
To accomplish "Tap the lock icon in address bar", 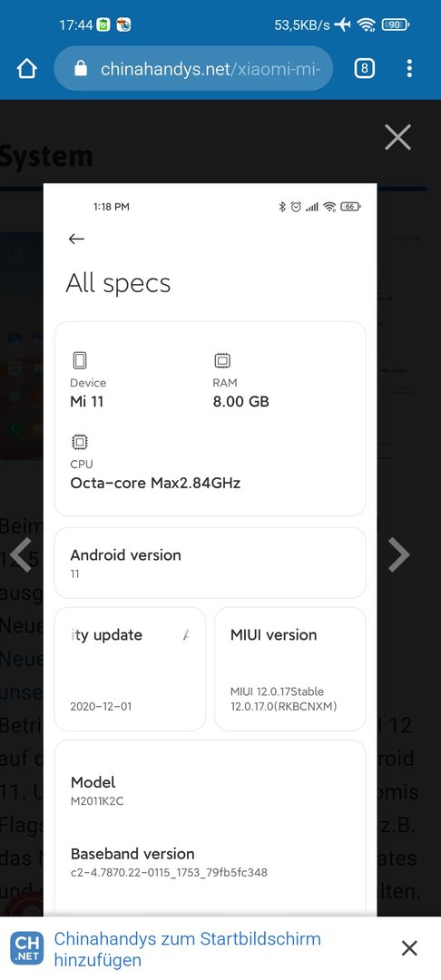I will (81, 68).
